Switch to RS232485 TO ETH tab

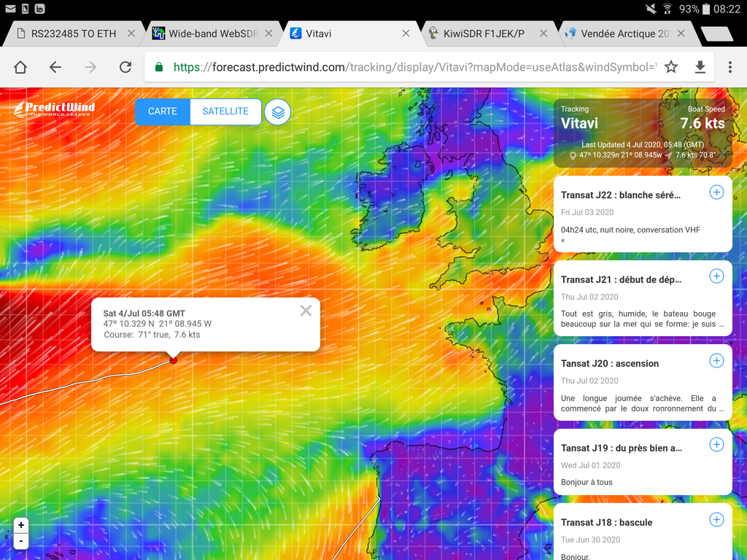click(74, 34)
